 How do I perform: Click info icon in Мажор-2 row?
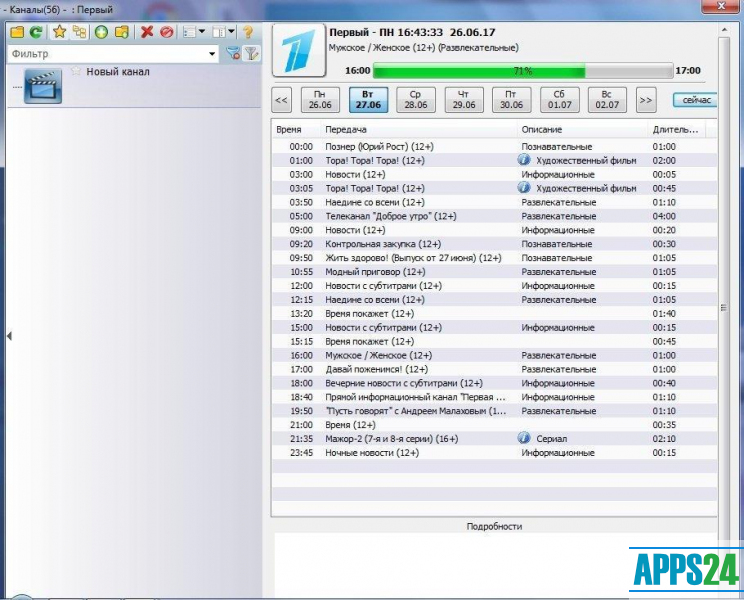tap(524, 438)
